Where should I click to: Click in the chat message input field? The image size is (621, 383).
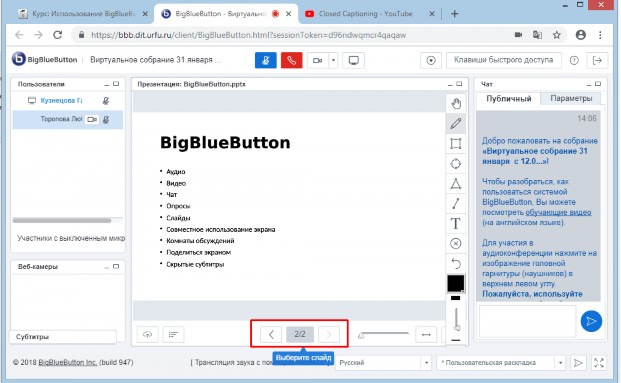pos(527,321)
